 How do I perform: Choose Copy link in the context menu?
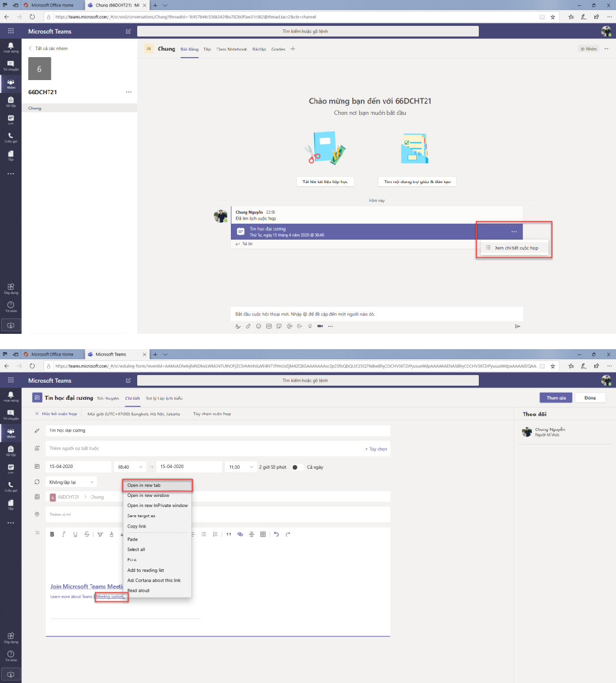pyautogui.click(x=137, y=526)
